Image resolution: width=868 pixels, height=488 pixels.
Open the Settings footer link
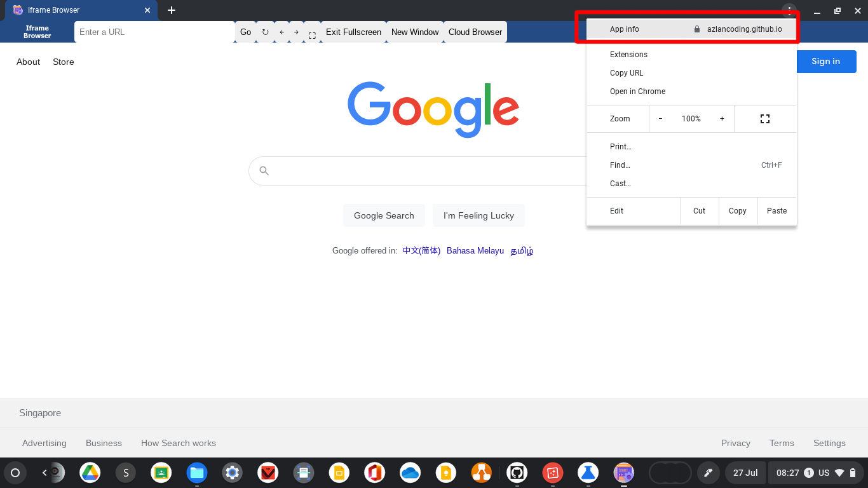[x=829, y=443]
